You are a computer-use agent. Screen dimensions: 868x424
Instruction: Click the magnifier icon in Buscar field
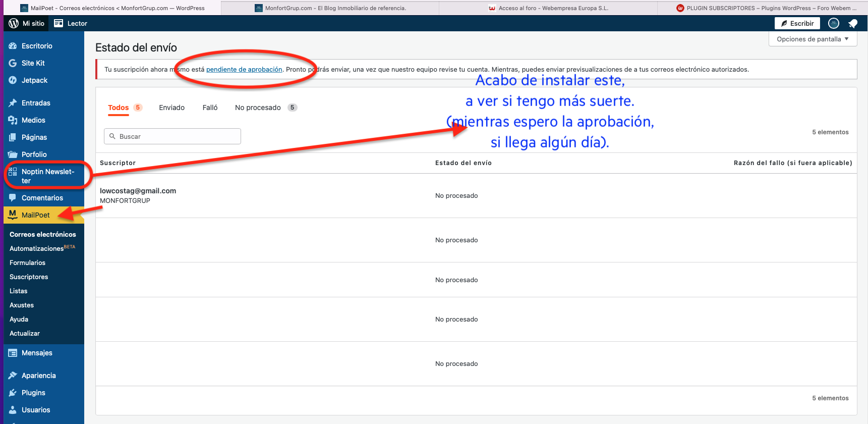pyautogui.click(x=112, y=136)
